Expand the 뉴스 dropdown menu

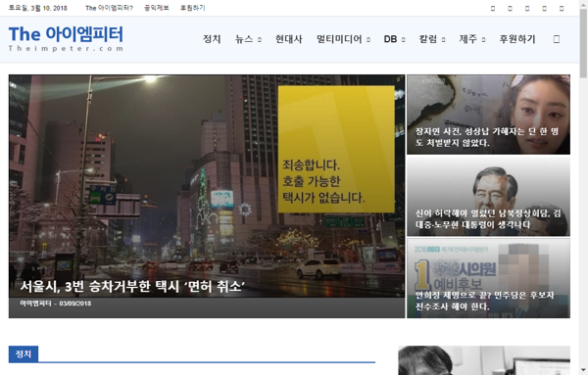(248, 39)
